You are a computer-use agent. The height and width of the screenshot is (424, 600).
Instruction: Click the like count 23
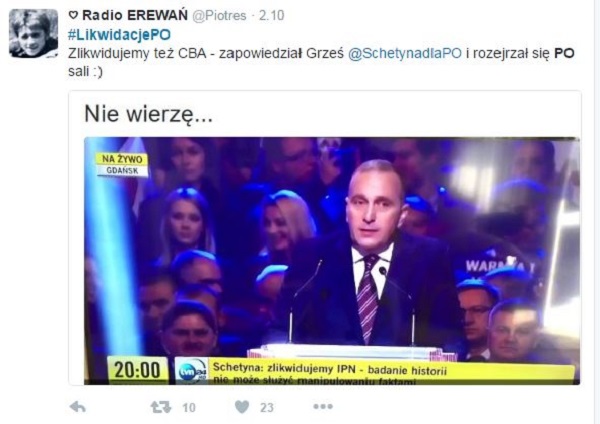point(267,408)
